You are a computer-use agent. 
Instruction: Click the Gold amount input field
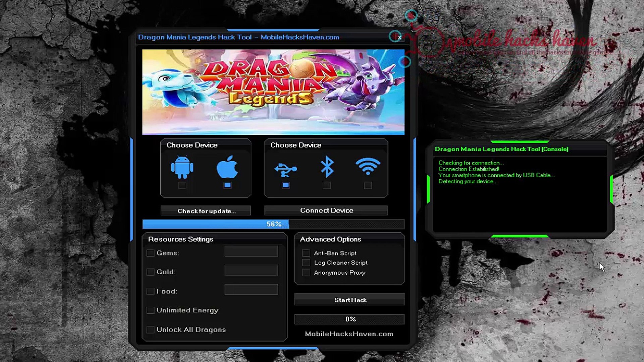point(251,270)
